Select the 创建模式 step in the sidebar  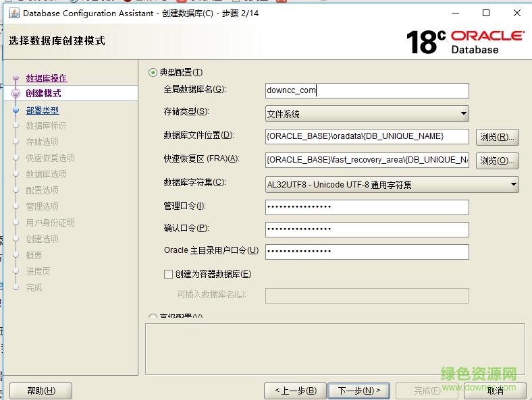(43, 93)
